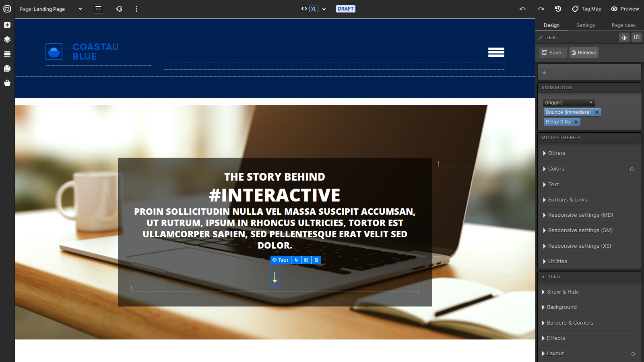Click the pencil icon beside TEXT
The height and width of the screenshot is (362, 644).
coord(541,37)
